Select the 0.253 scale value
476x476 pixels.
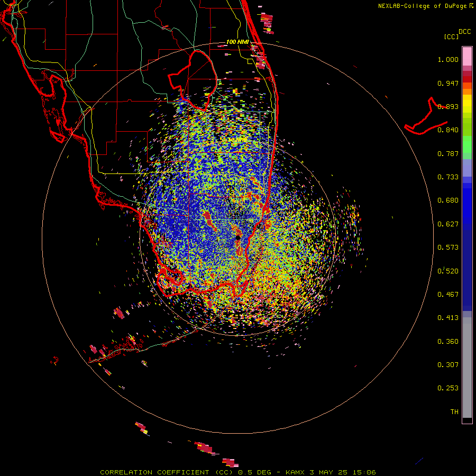tap(448, 388)
